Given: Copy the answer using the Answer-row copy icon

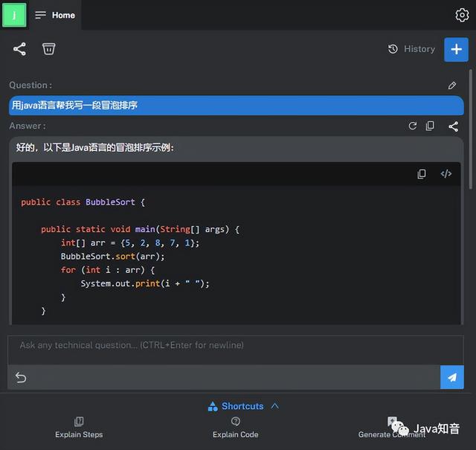Looking at the screenshot, I should (430, 126).
